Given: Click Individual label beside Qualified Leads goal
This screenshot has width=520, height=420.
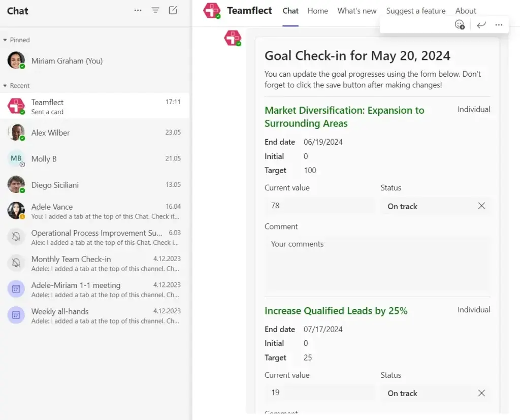Looking at the screenshot, I should (x=474, y=309).
